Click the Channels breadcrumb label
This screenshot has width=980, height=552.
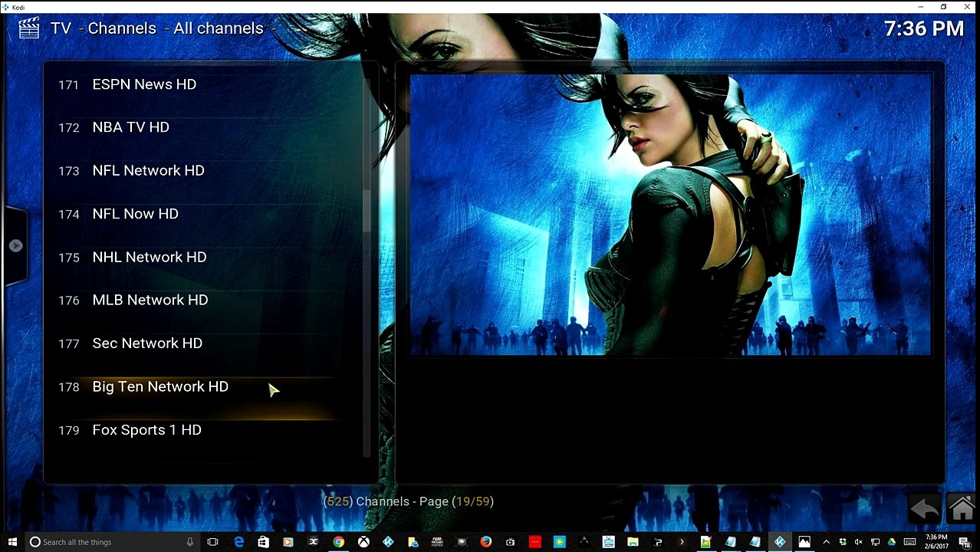tap(122, 28)
